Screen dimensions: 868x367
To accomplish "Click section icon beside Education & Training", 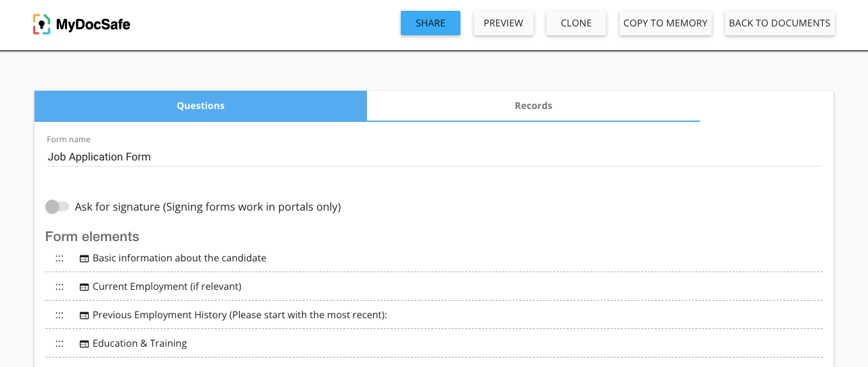I will tap(85, 344).
